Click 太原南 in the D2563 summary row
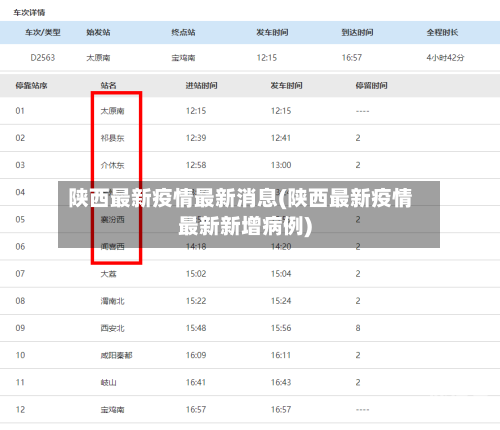 [x=98, y=58]
